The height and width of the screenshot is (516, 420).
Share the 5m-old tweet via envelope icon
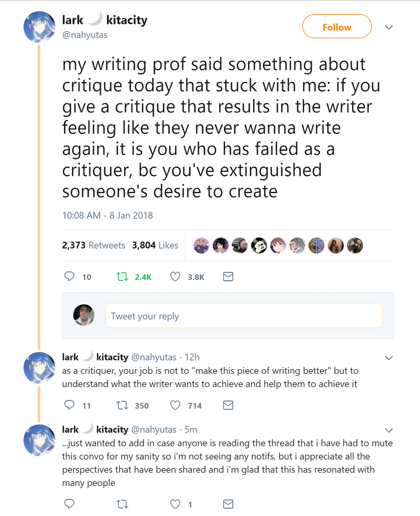pyautogui.click(x=228, y=504)
